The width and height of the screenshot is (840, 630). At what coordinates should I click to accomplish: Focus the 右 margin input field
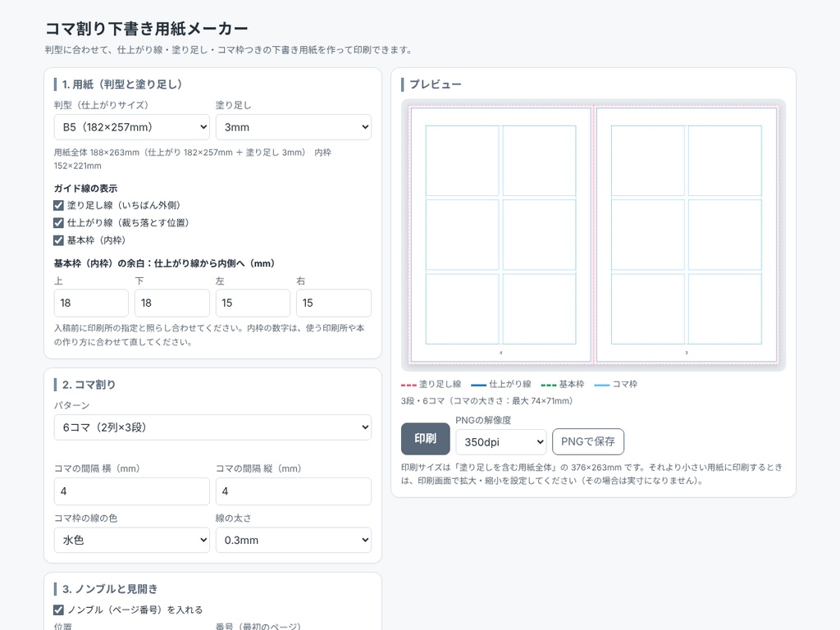(334, 304)
